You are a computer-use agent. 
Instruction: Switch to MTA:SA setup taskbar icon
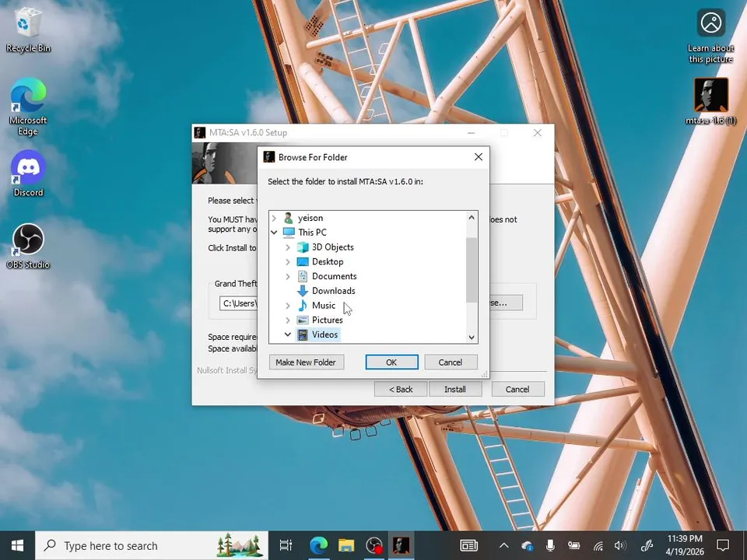point(401,546)
